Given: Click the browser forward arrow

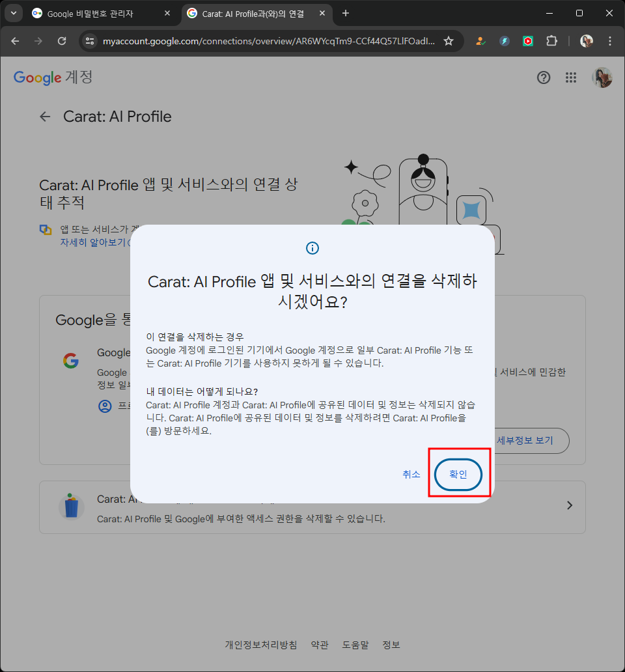Looking at the screenshot, I should pos(38,41).
